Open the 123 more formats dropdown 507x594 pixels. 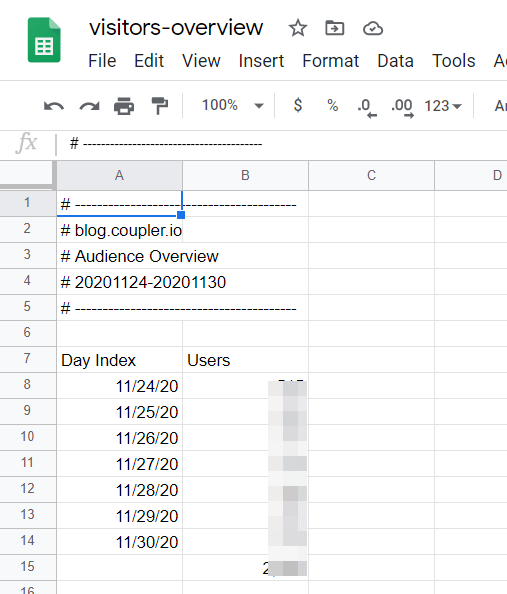point(443,106)
